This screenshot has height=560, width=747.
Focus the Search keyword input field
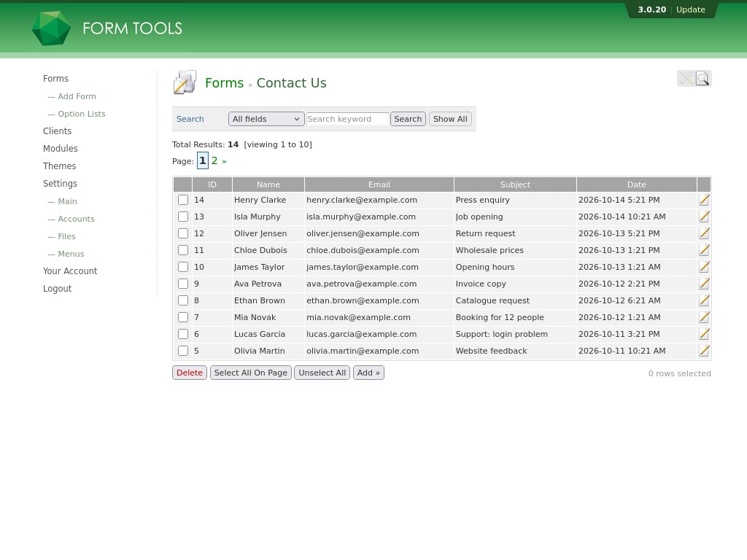click(348, 119)
